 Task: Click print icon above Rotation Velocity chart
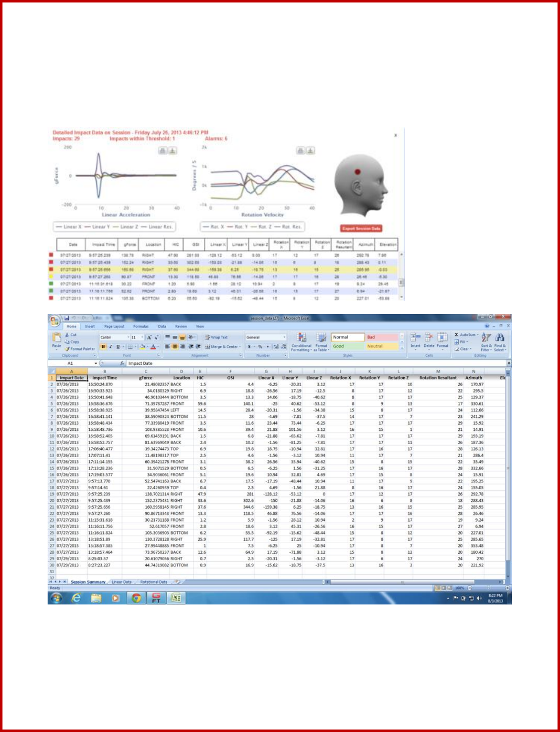click(x=301, y=150)
